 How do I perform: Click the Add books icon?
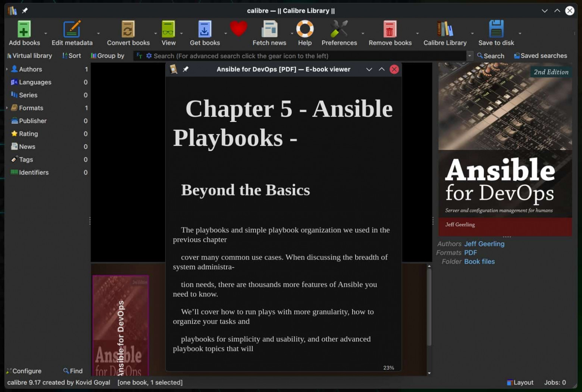(x=24, y=29)
